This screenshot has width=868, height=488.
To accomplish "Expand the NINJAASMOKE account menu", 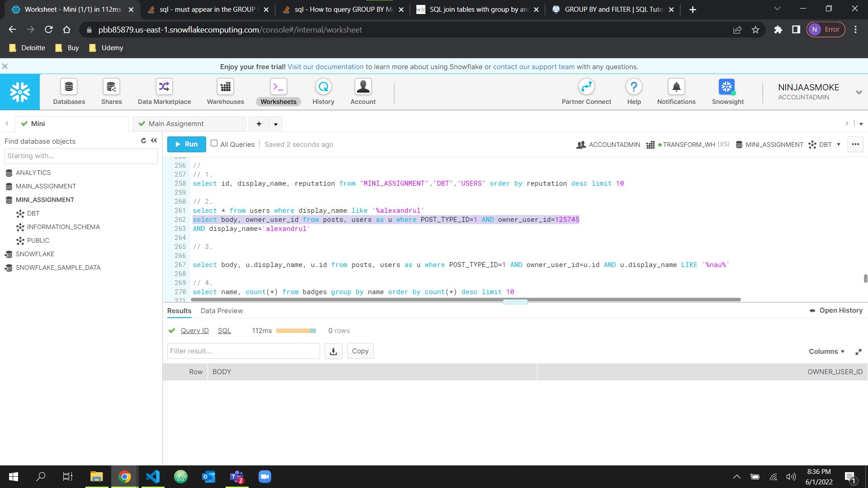I will (x=859, y=92).
